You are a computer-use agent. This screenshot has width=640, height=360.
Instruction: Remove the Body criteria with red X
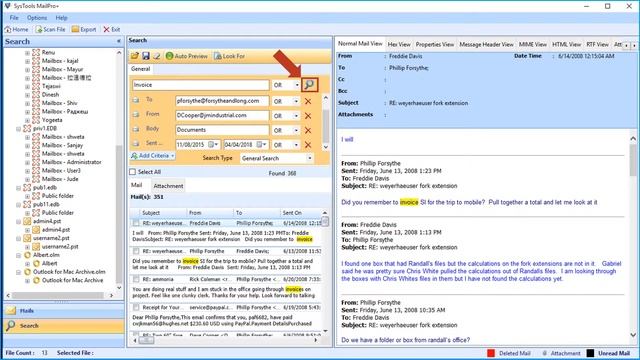pos(308,131)
